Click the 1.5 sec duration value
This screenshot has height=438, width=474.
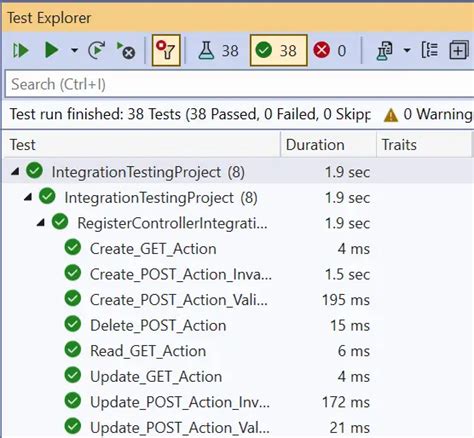[x=347, y=275]
